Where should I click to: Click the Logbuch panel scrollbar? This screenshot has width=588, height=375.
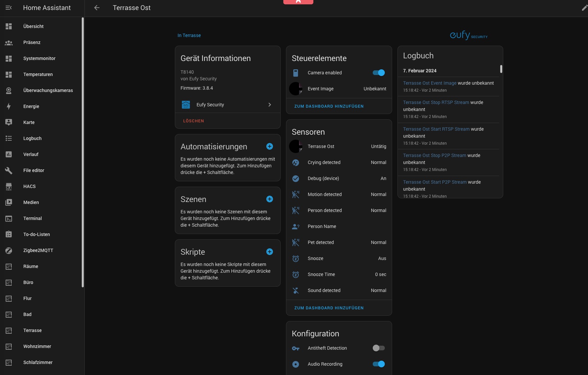501,69
